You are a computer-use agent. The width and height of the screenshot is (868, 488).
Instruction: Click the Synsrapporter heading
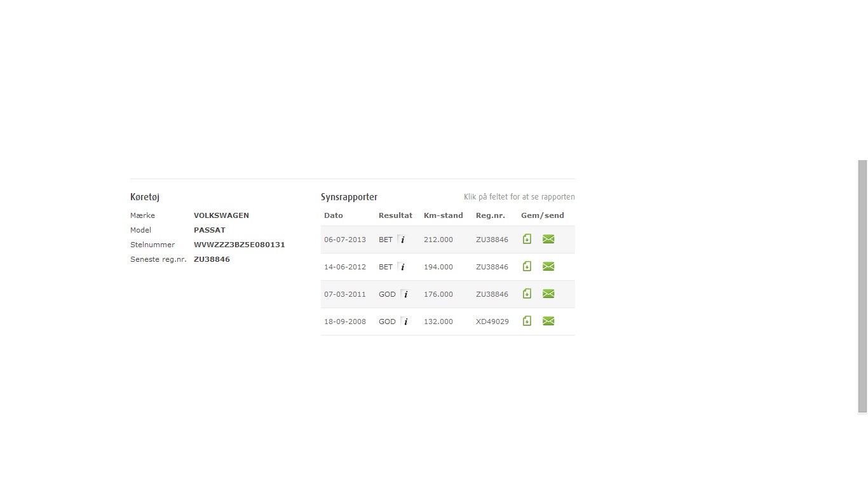pos(349,197)
